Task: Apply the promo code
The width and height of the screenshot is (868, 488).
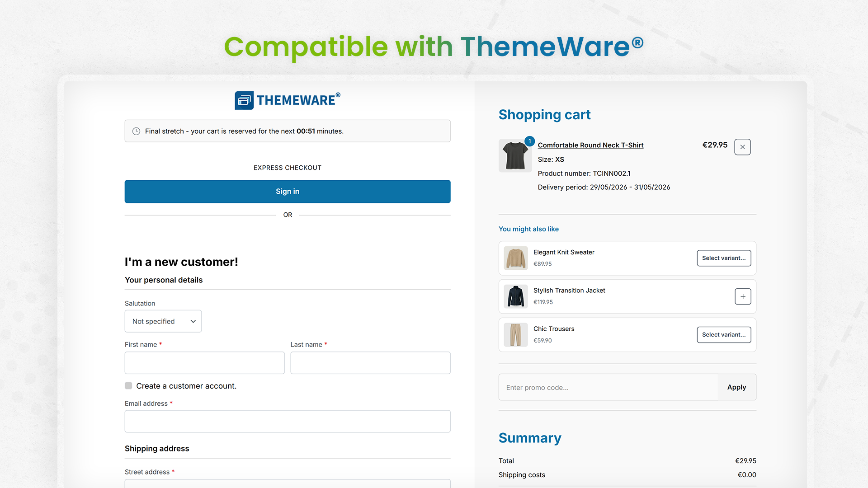Action: tap(736, 387)
